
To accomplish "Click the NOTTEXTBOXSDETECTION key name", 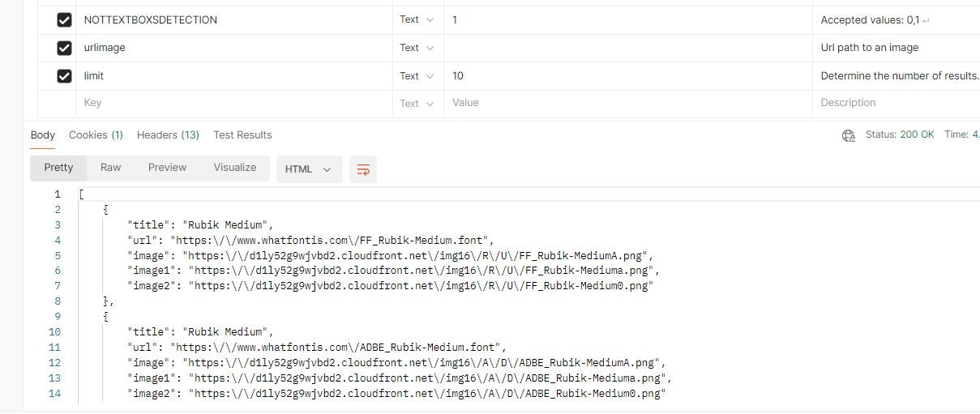I will pyautogui.click(x=151, y=20).
